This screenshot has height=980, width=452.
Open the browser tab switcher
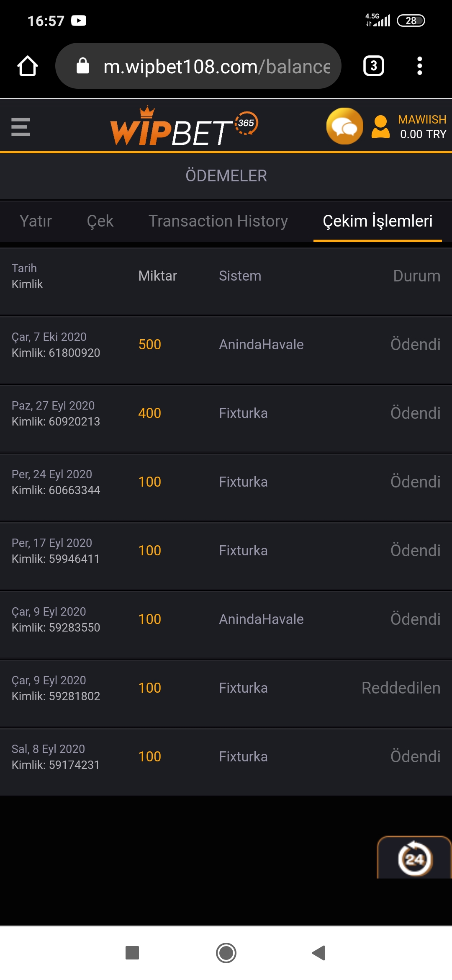click(x=373, y=66)
